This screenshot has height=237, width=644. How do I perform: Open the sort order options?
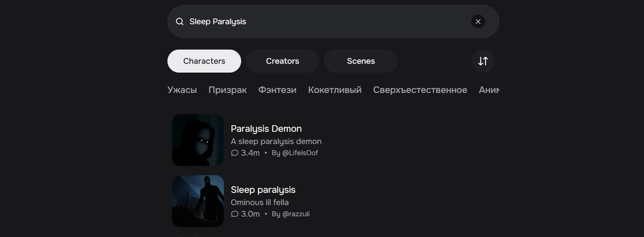tap(483, 61)
